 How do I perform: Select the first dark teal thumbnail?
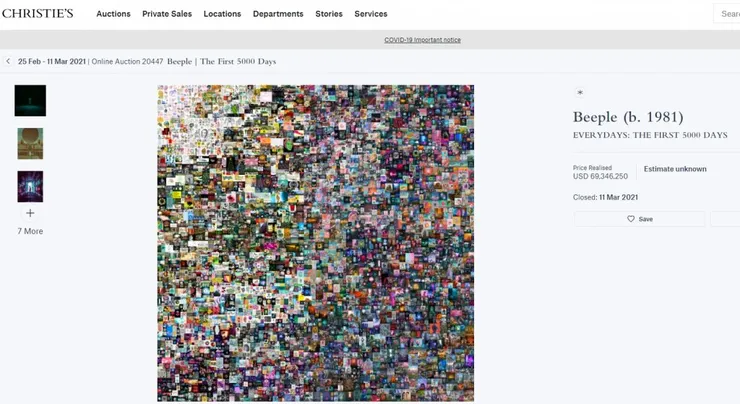coord(30,101)
